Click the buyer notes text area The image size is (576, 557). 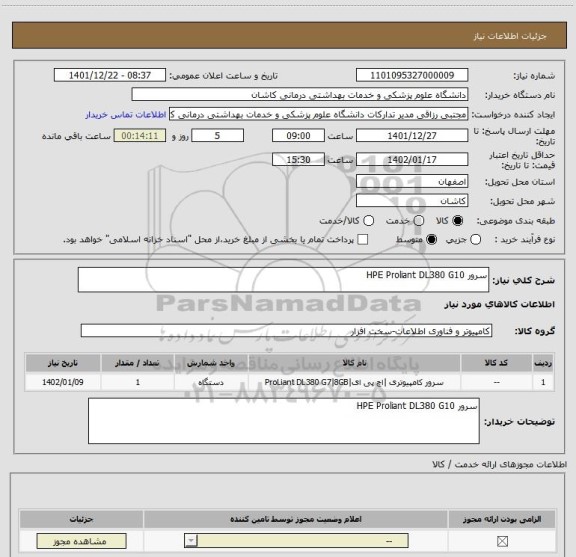(284, 421)
